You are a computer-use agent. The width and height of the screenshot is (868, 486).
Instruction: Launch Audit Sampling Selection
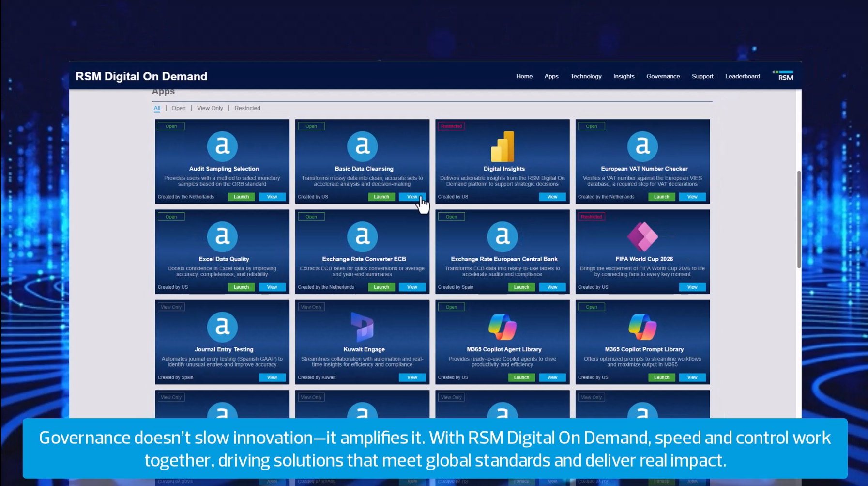241,197
